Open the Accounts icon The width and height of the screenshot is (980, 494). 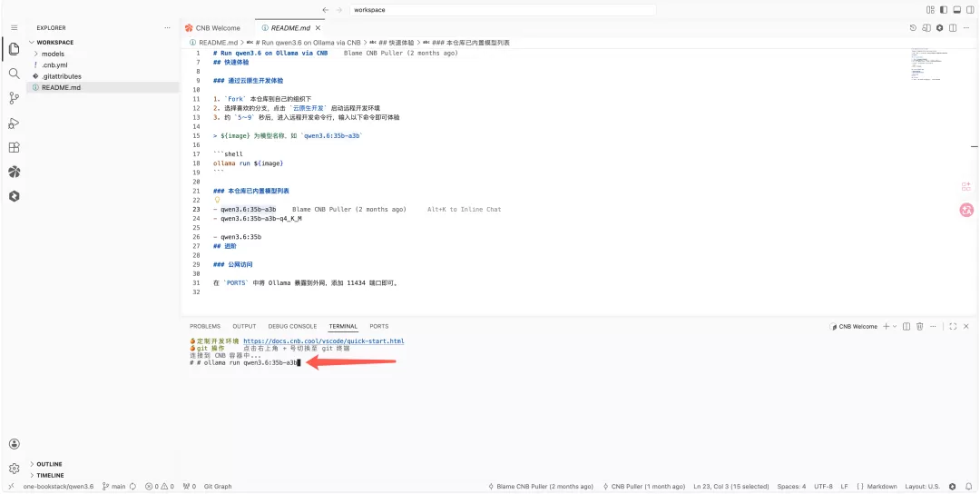tap(14, 444)
